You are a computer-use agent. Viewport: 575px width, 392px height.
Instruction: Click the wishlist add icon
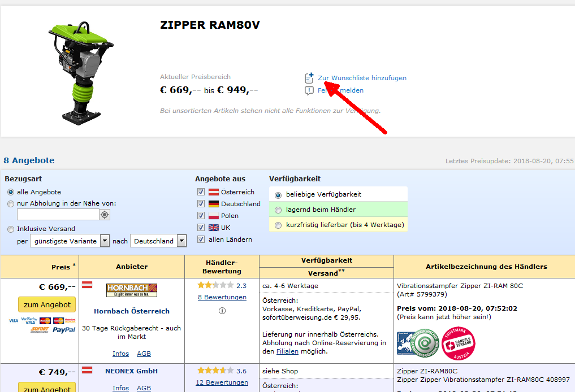coord(309,78)
